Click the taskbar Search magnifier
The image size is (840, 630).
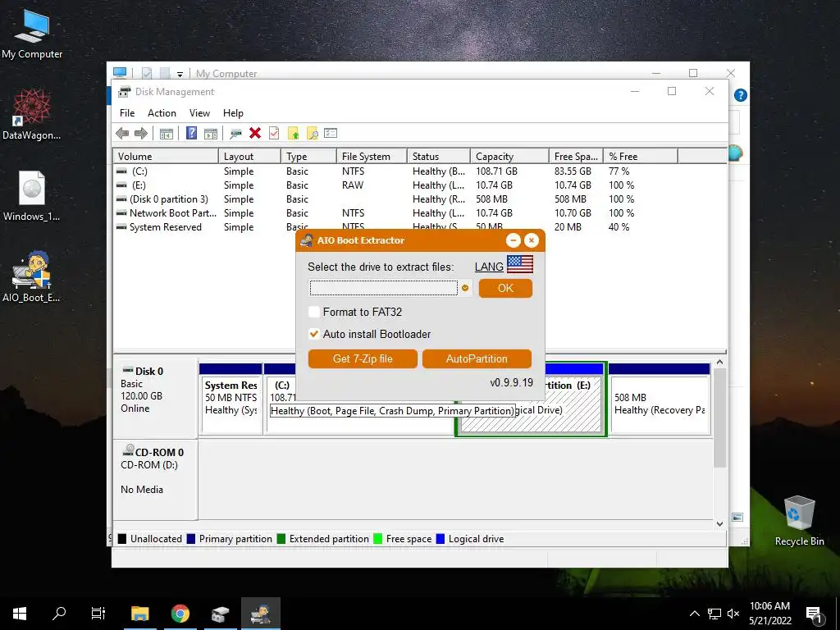[59, 614]
